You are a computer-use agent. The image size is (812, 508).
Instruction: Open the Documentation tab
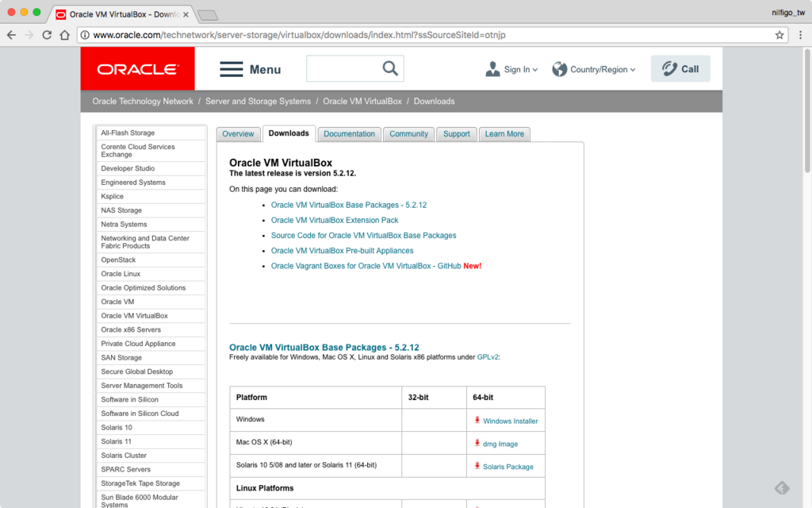click(x=349, y=133)
